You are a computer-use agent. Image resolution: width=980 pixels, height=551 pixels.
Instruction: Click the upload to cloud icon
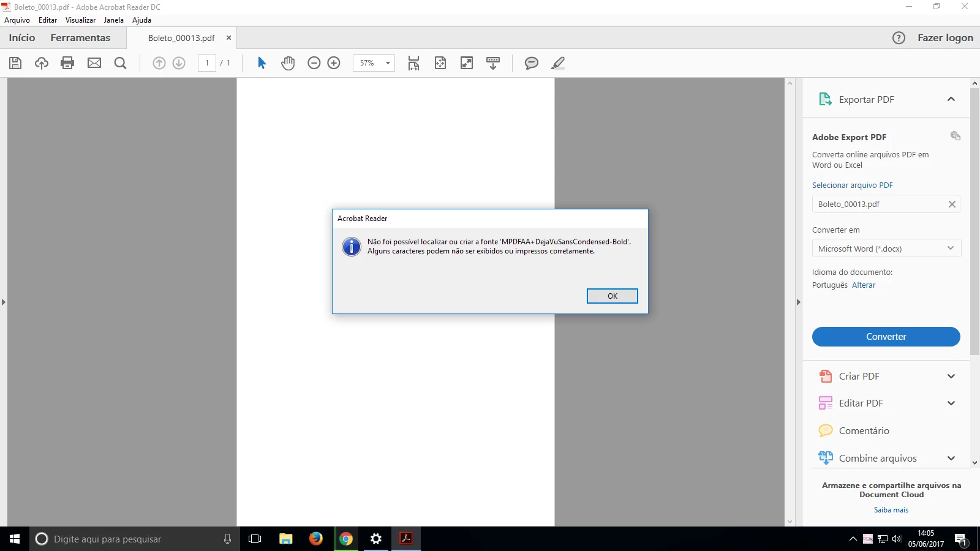[42, 63]
